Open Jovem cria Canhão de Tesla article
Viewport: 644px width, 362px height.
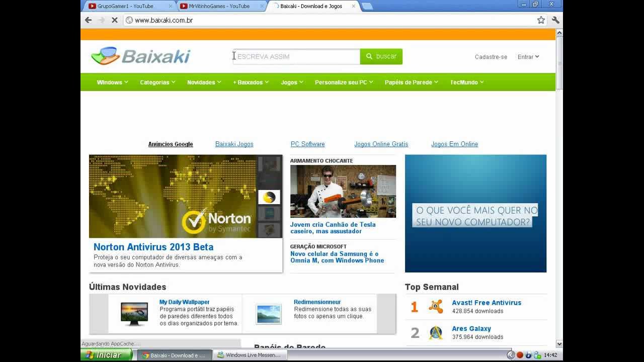pos(333,228)
